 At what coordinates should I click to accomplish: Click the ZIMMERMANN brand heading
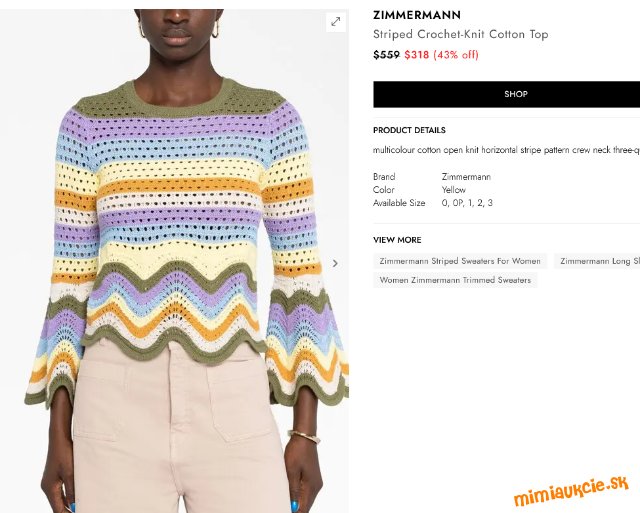coord(417,15)
